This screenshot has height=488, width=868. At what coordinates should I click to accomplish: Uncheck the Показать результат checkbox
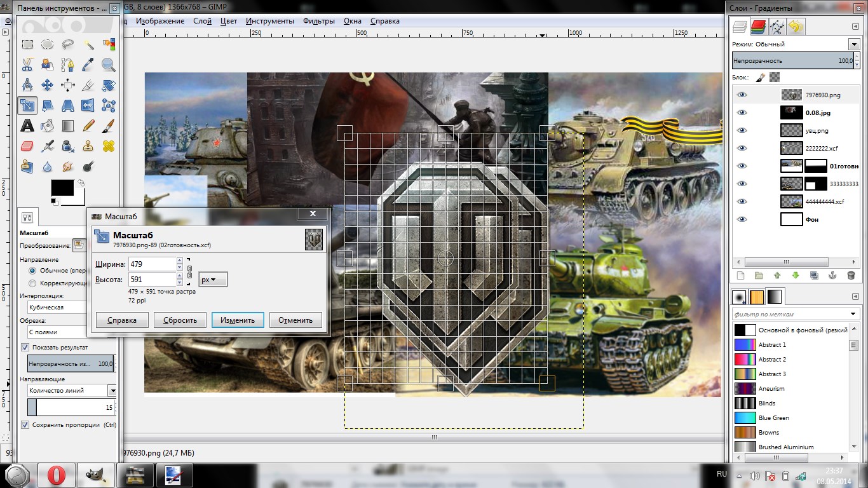(25, 348)
